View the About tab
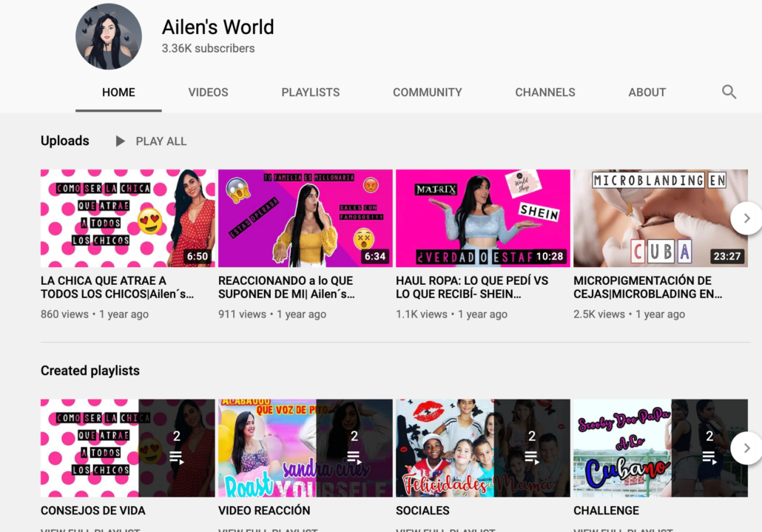This screenshot has height=532, width=762. coord(647,92)
